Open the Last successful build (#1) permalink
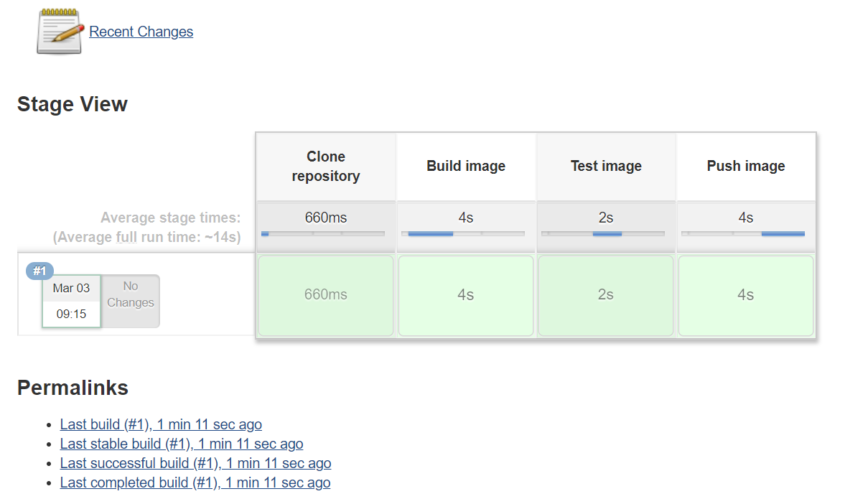 click(195, 463)
